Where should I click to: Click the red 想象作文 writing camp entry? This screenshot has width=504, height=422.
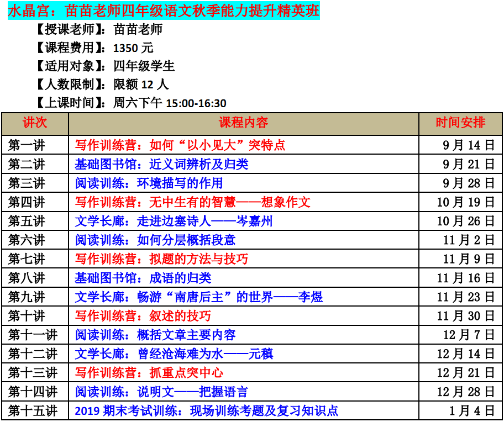(193, 202)
